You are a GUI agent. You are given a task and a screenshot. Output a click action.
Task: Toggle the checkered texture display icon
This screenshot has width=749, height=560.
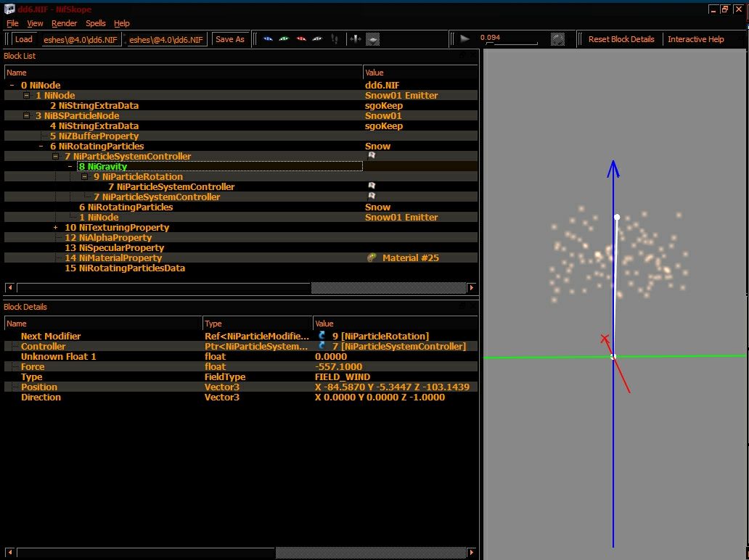[x=372, y=39]
